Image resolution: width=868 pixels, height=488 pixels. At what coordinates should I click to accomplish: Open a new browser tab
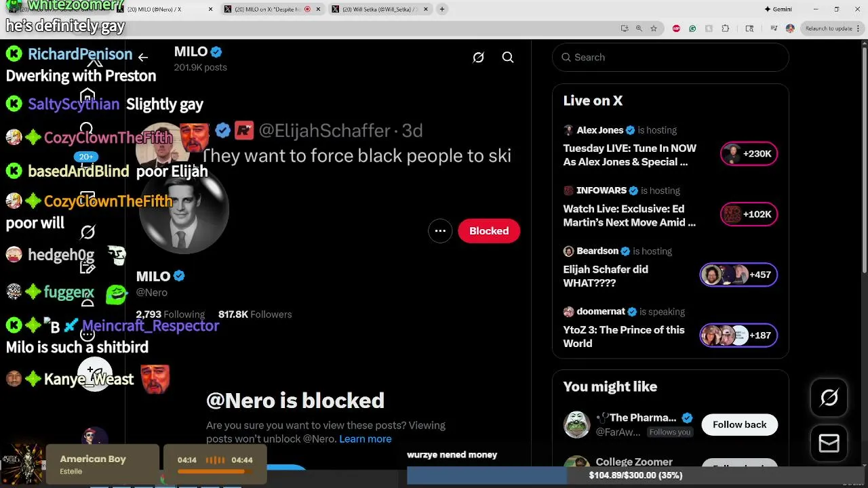[x=442, y=9]
